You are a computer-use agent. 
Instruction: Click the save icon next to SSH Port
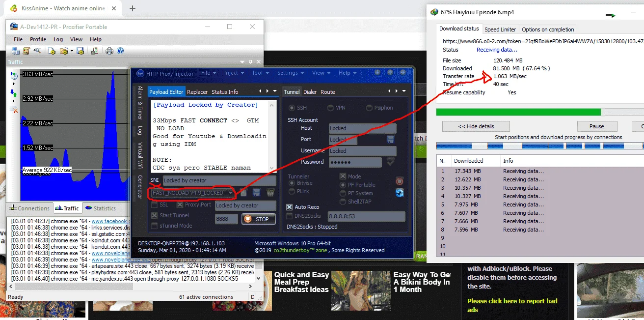(391, 140)
